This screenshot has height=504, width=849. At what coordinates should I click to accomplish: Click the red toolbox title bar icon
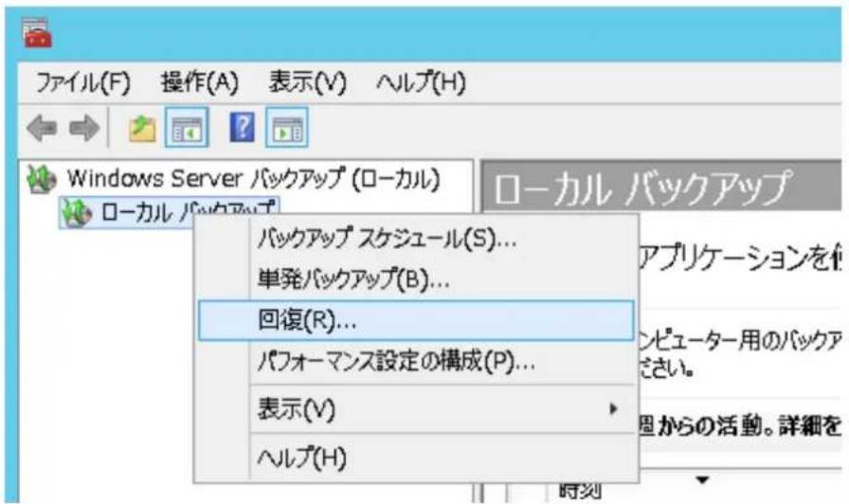point(37,33)
